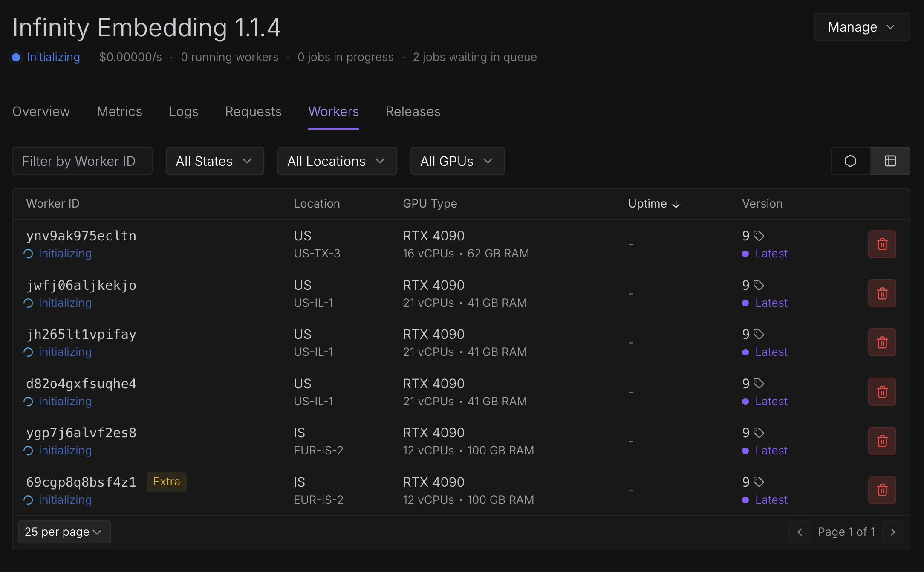This screenshot has height=572, width=924.
Task: Go to previous page arrow
Action: (800, 532)
